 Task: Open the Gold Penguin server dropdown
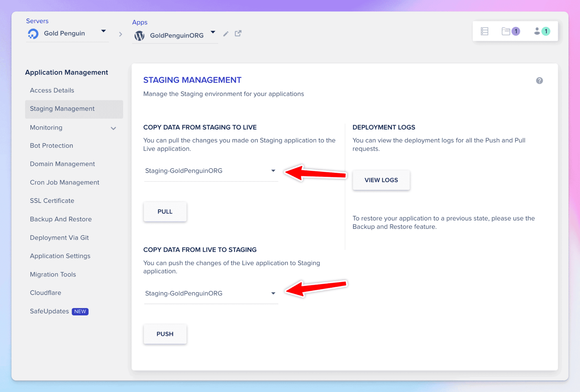103,31
